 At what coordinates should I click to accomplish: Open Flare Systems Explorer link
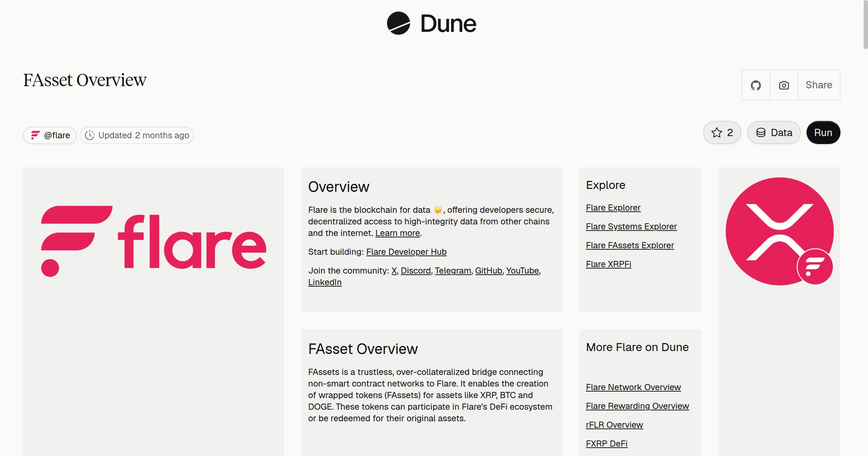click(631, 227)
